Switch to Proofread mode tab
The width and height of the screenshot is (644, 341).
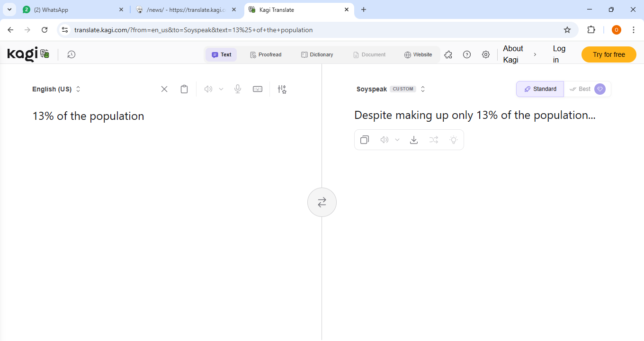pos(266,54)
